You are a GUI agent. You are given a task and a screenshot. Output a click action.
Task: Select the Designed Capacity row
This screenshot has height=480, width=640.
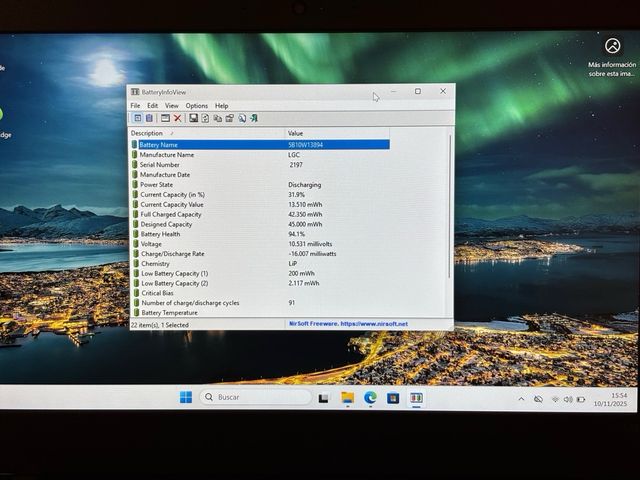[x=260, y=224]
